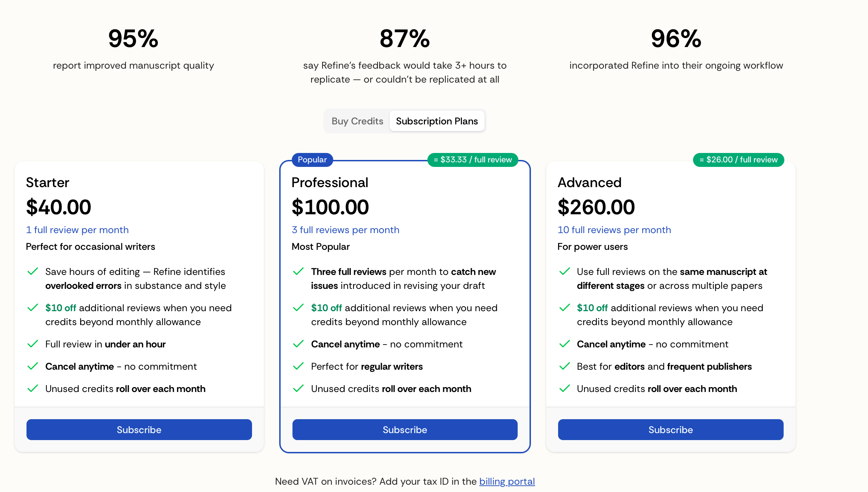
Task: Click checkmark next to Perfect for regular writers
Action: pyautogui.click(x=298, y=366)
